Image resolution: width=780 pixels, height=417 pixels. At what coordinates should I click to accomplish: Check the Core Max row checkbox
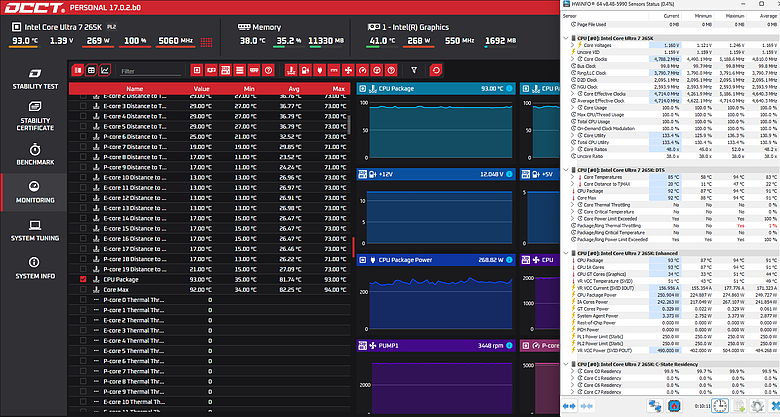[x=83, y=290]
